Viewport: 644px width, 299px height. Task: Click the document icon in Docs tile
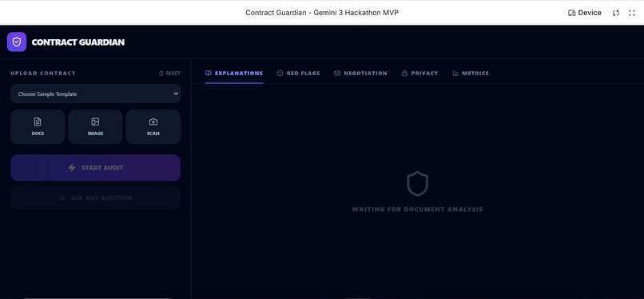click(x=38, y=122)
